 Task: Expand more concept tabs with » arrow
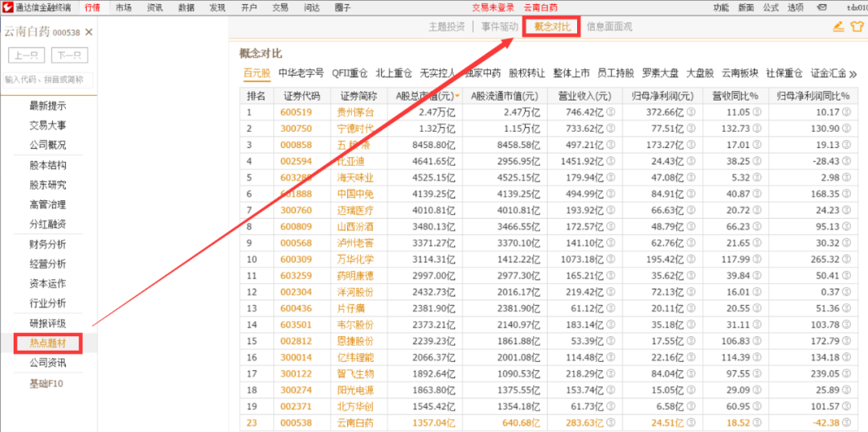pyautogui.click(x=853, y=74)
